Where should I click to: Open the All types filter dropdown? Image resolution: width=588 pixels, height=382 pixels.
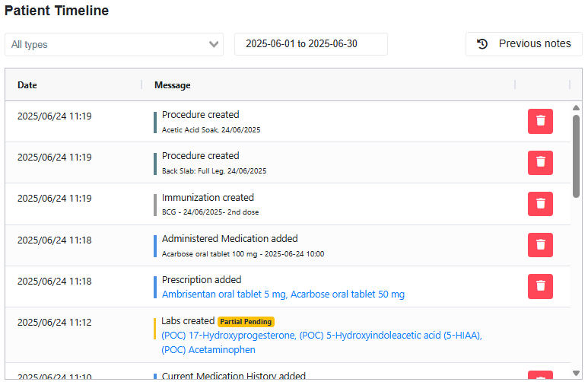point(106,44)
